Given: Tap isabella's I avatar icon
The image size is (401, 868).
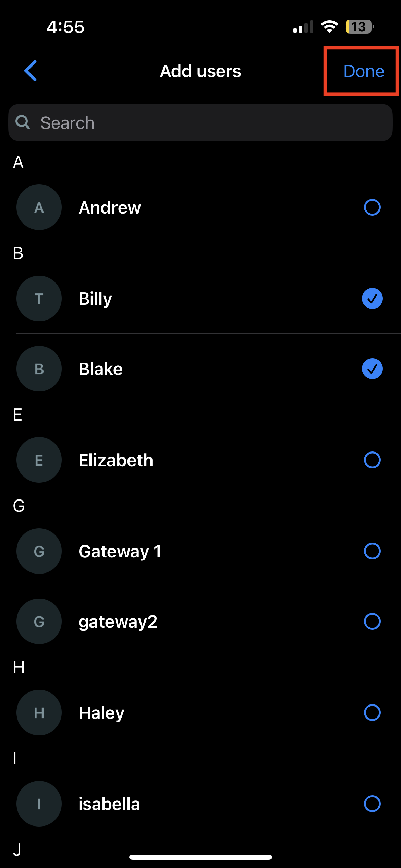Looking at the screenshot, I should click(39, 804).
